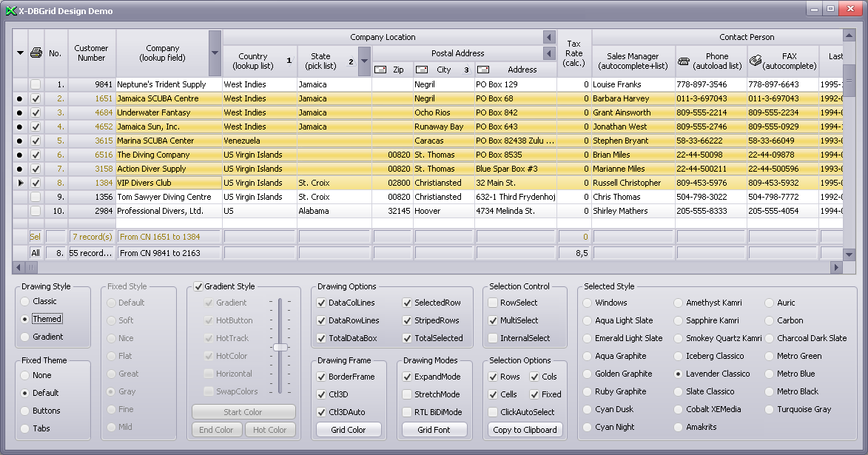The image size is (868, 455).
Task: Open the Company lookup field dropdown arrow
Action: (215, 53)
